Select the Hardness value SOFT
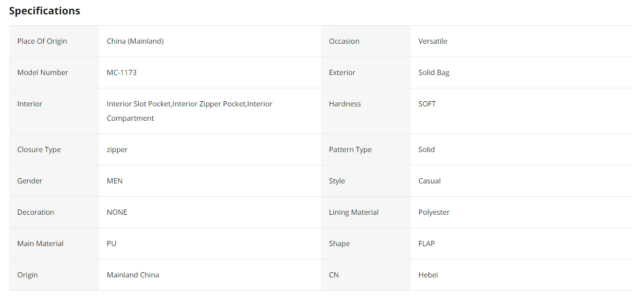644x300 pixels. pos(427,104)
